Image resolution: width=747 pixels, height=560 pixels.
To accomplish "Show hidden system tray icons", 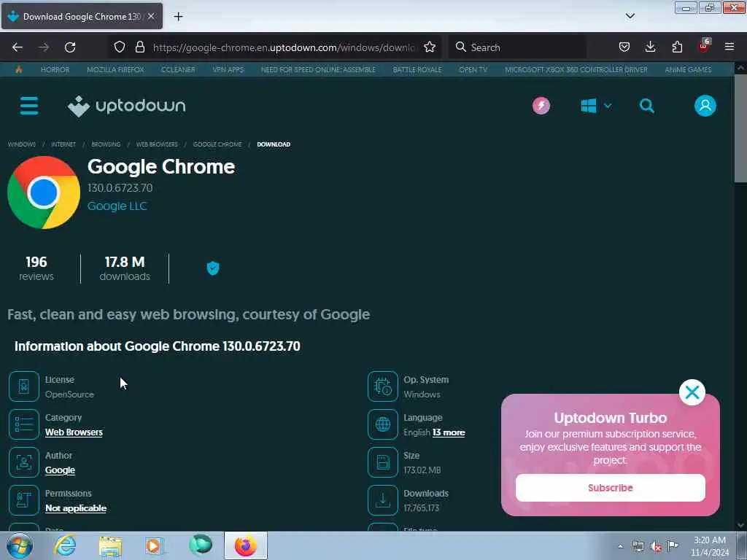I will click(620, 546).
